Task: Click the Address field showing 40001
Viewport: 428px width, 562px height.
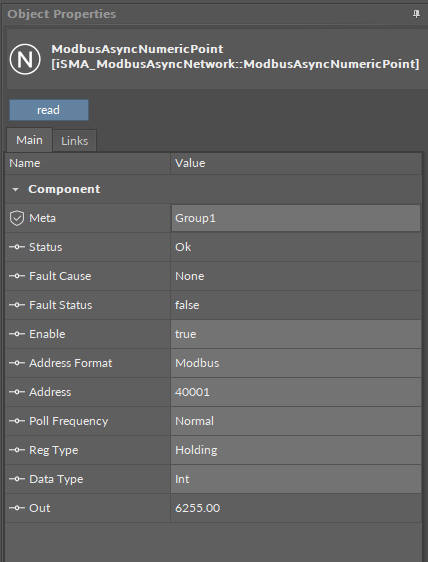Action: [296, 392]
